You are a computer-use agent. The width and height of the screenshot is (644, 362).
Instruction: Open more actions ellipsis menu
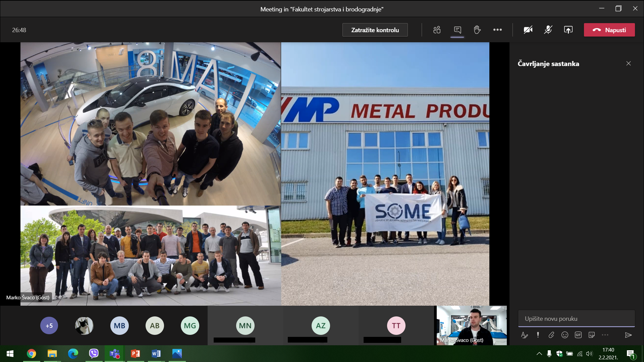(497, 30)
